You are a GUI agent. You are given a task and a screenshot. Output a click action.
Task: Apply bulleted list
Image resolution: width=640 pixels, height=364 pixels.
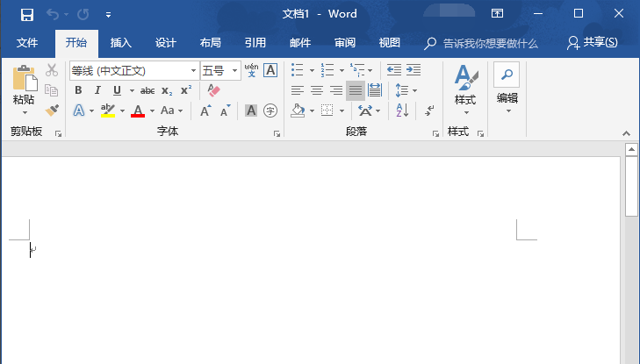[298, 70]
